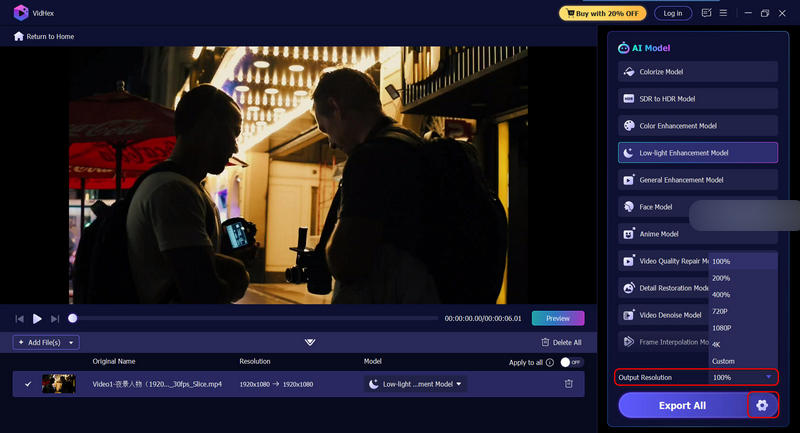Viewport: 800px width, 433px height.
Task: Click the Resolution column header
Action: pos(255,361)
